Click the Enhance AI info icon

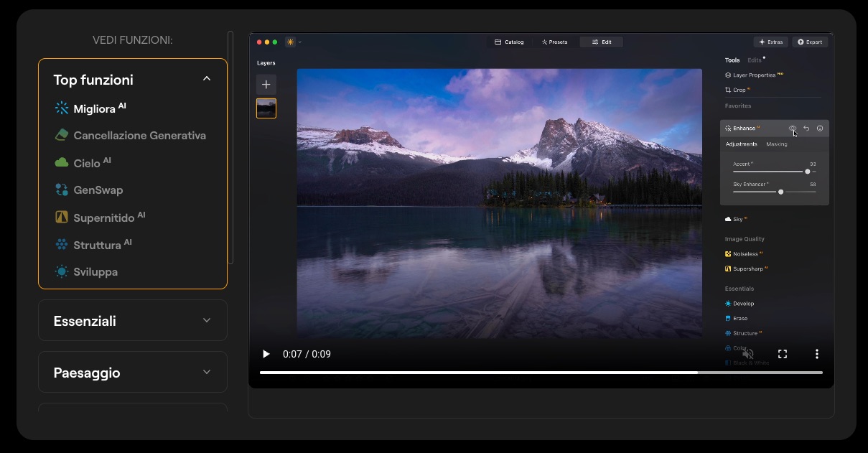[x=820, y=128]
